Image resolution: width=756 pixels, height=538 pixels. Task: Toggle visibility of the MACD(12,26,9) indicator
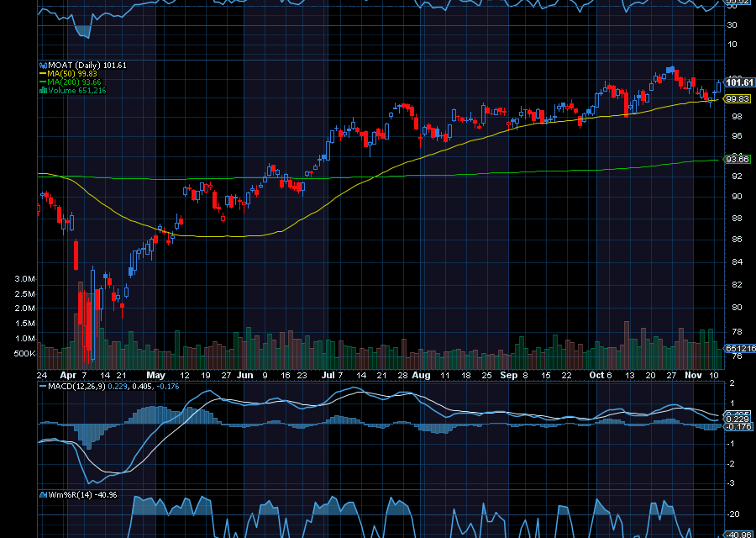76,388
